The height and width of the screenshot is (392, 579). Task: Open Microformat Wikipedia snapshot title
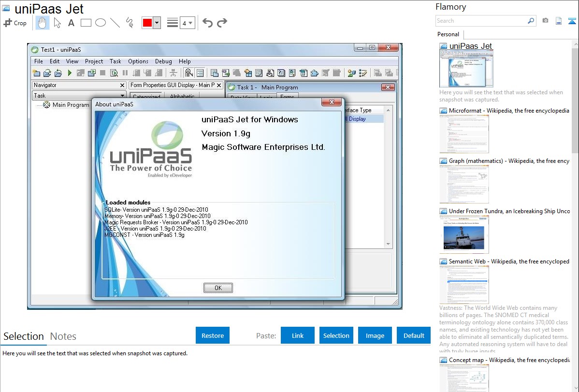(509, 111)
